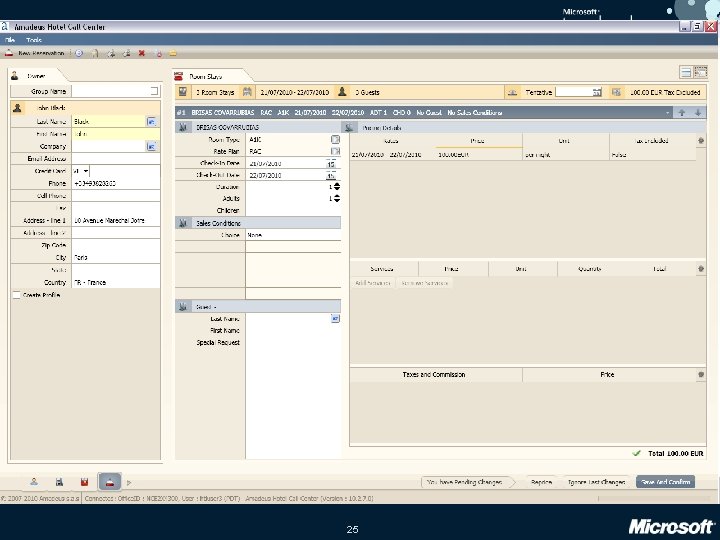Image resolution: width=720 pixels, height=540 pixels.
Task: Click the Company lookup icon
Action: pyautogui.click(x=151, y=146)
